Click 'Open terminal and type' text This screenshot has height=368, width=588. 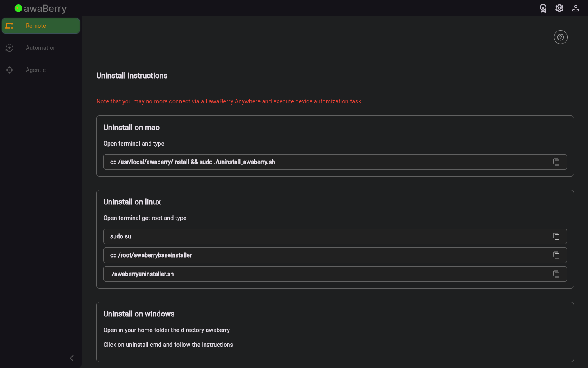(134, 144)
